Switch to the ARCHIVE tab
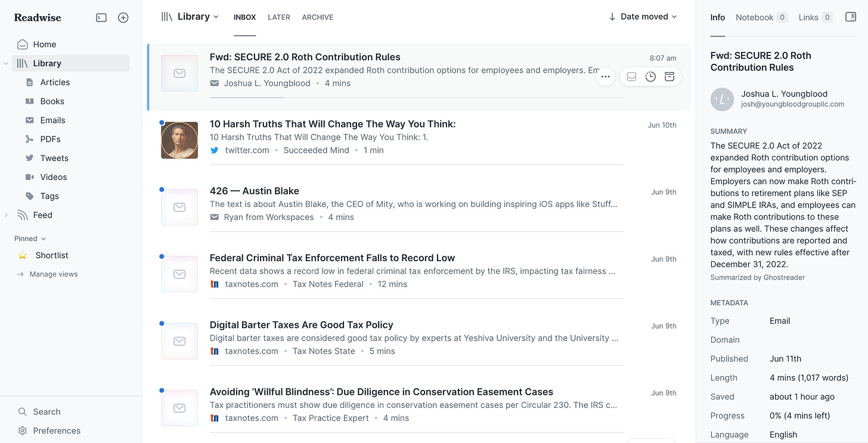This screenshot has width=868, height=443. pos(318,17)
